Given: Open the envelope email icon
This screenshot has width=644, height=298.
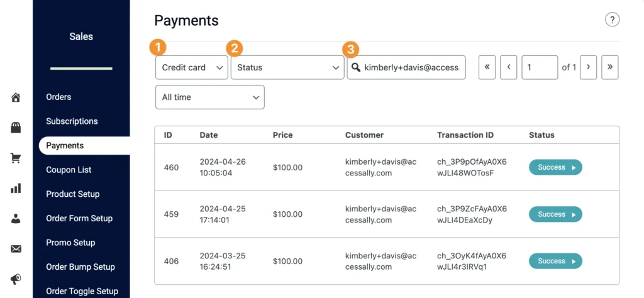Looking at the screenshot, I should pos(16,249).
